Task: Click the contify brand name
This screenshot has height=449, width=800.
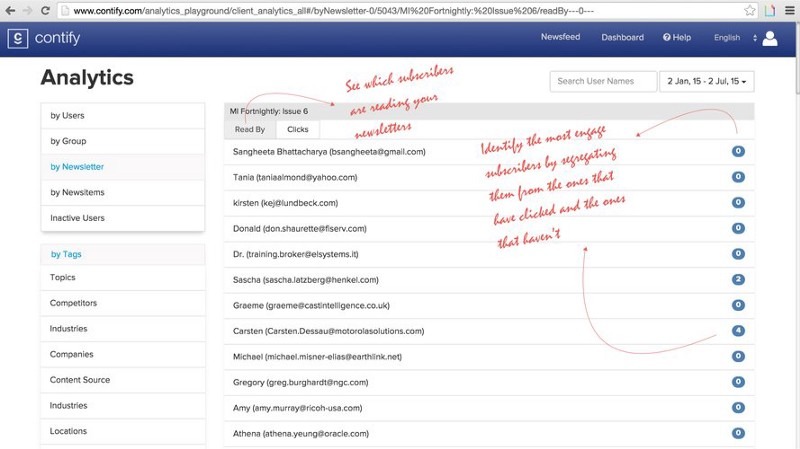Action: (57, 38)
